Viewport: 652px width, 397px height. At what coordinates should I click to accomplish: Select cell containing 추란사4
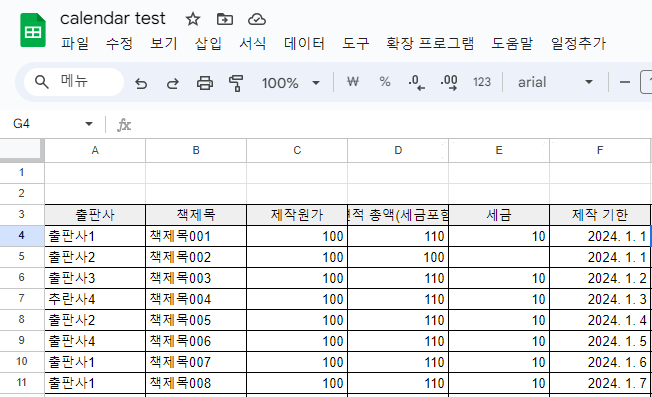(95, 299)
